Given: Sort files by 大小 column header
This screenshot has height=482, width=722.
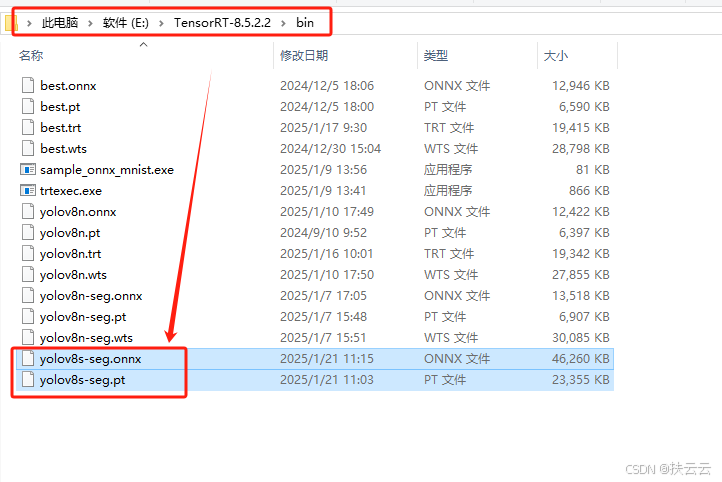Looking at the screenshot, I should [556, 56].
